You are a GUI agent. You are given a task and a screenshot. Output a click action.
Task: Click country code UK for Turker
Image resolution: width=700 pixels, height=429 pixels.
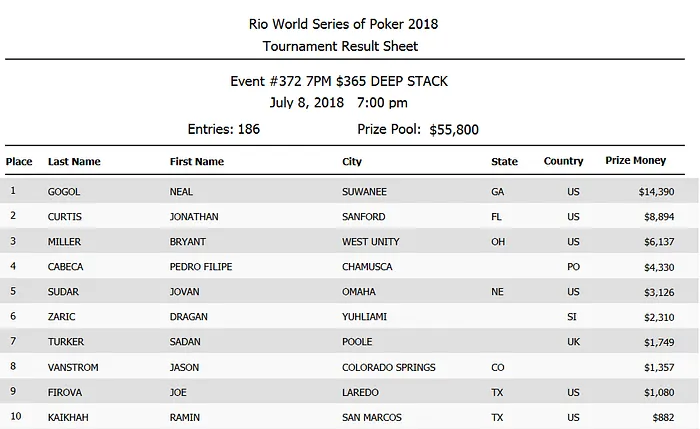573,343
